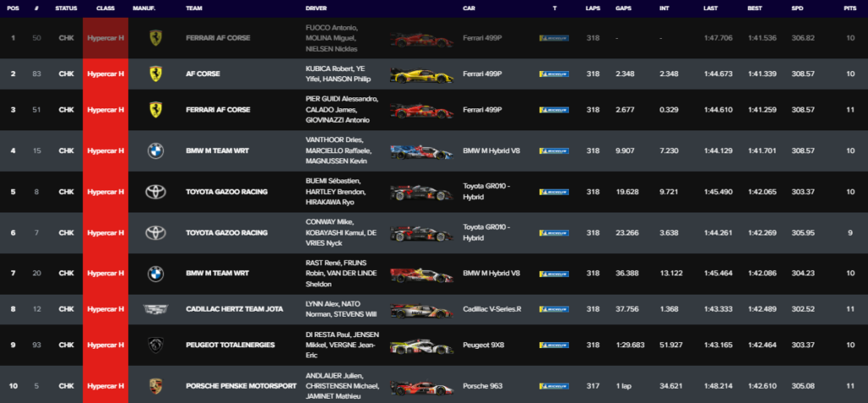This screenshot has height=403, width=868.
Task: Click the Hypercar H class cell for #83
Action: point(106,74)
